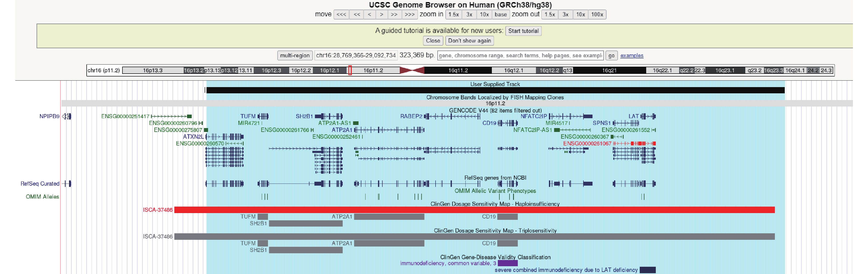Move left with << button
Viewport: 868px width, 274px height.
356,15
